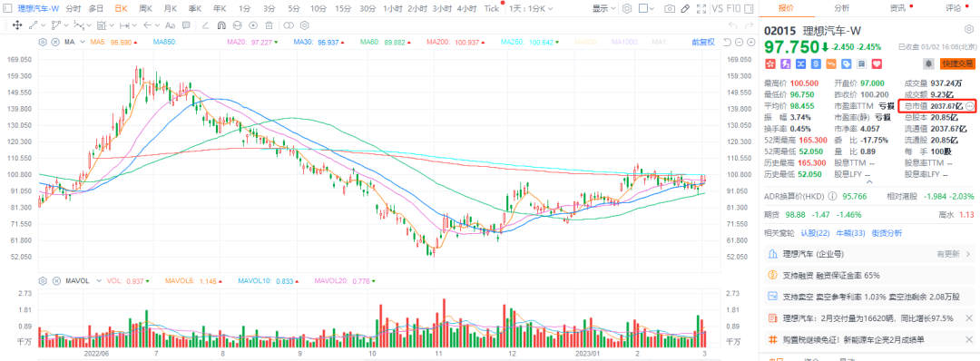This screenshot has width=980, height=361.
Task: Toggle drawing visibility eye icon
Action: (x=253, y=25)
